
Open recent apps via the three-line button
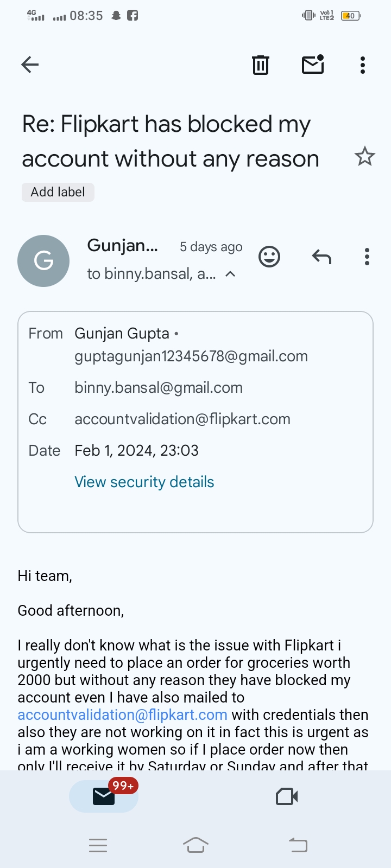98,845
